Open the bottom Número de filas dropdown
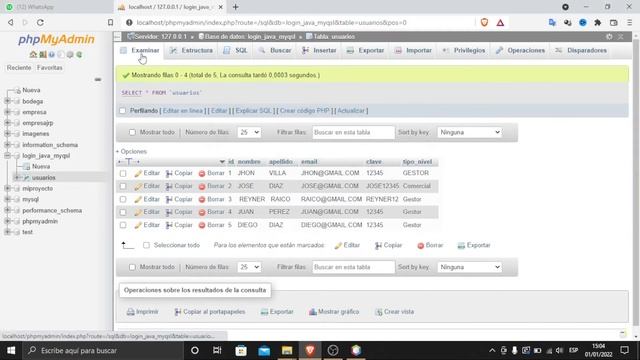The width and height of the screenshot is (640, 360). (249, 267)
